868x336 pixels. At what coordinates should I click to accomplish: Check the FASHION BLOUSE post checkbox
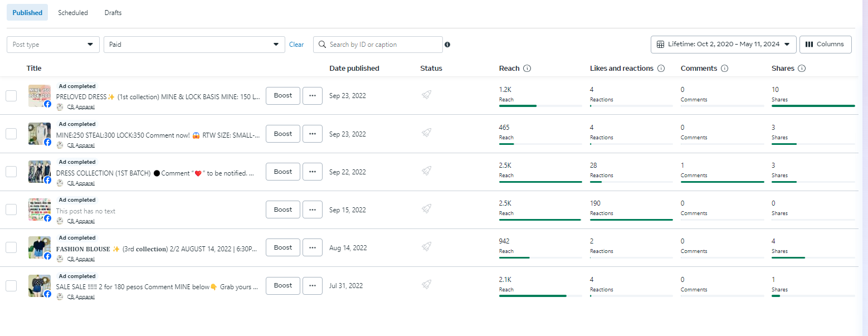coord(11,247)
